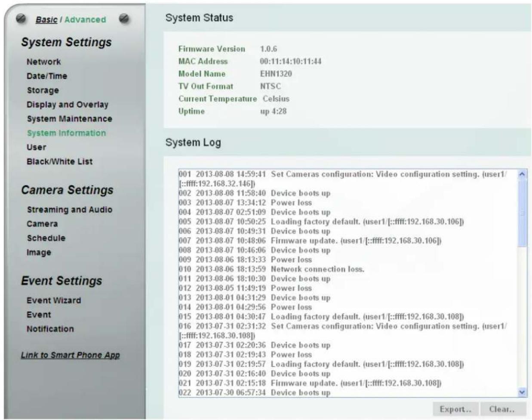Click the Camera Settings section heading
This screenshot has height=420, width=532.
point(67,190)
